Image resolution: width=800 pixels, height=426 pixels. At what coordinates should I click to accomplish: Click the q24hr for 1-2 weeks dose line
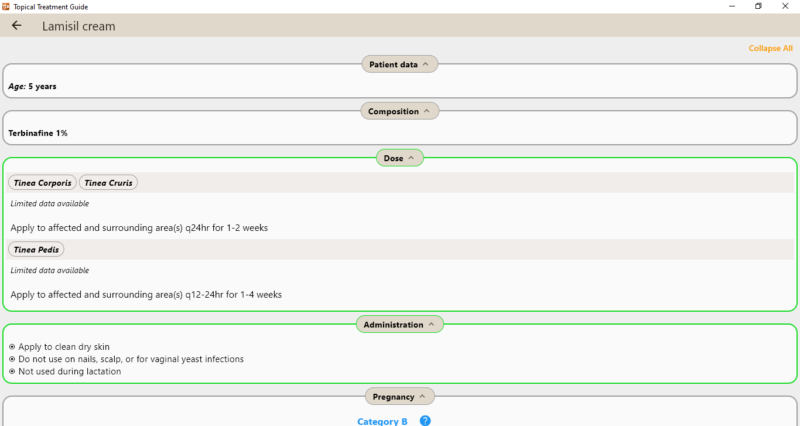click(x=139, y=228)
